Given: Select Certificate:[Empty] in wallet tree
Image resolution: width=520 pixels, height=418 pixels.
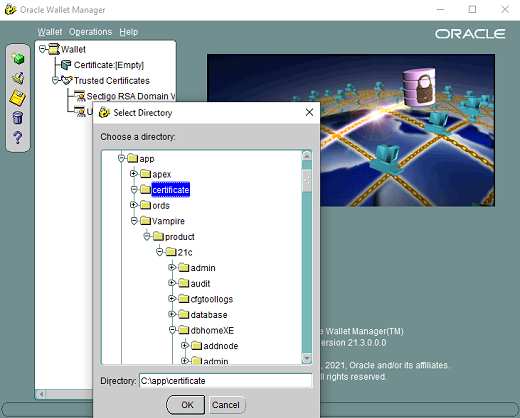Looking at the screenshot, I should (109, 65).
